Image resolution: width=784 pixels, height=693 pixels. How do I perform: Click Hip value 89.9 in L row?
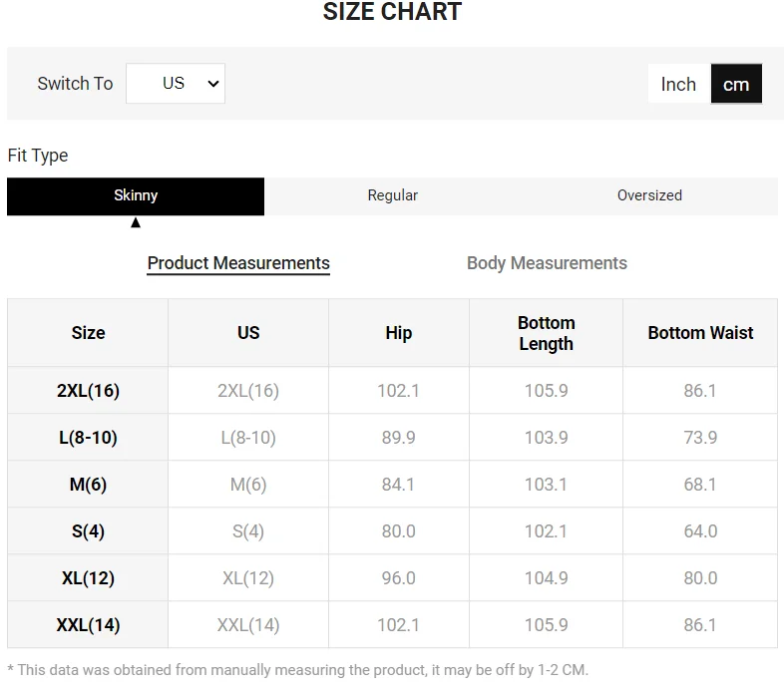(x=399, y=438)
